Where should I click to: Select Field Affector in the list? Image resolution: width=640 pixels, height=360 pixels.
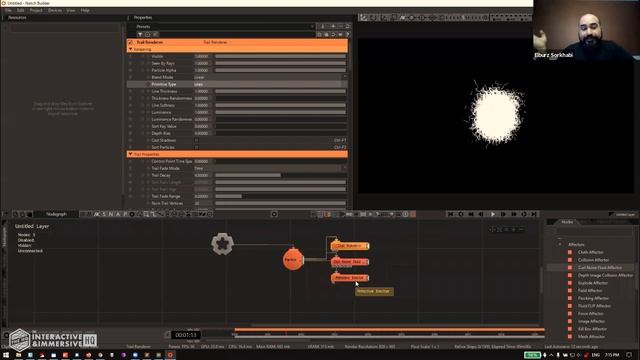coord(590,291)
